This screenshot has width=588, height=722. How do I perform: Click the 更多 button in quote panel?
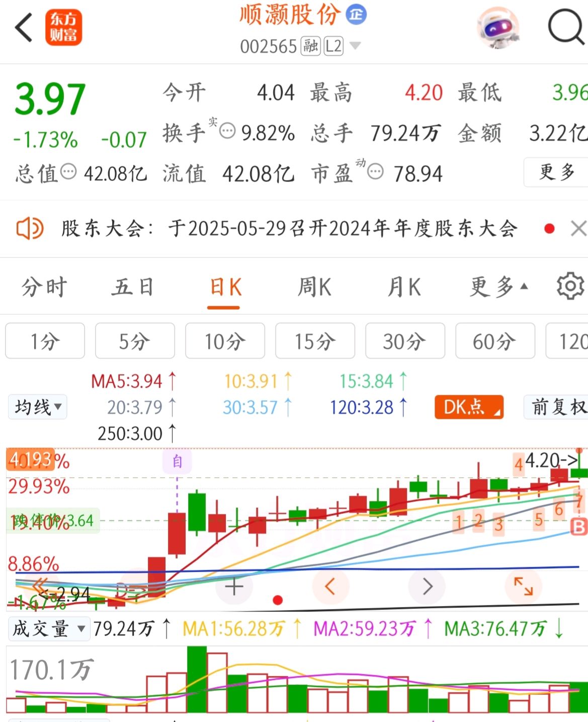pos(556,172)
